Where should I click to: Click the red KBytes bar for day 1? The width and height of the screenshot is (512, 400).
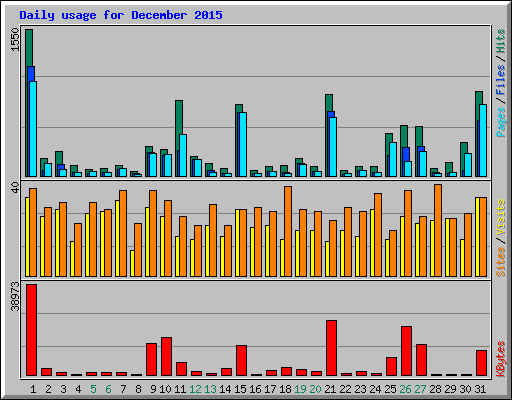pyautogui.click(x=31, y=330)
